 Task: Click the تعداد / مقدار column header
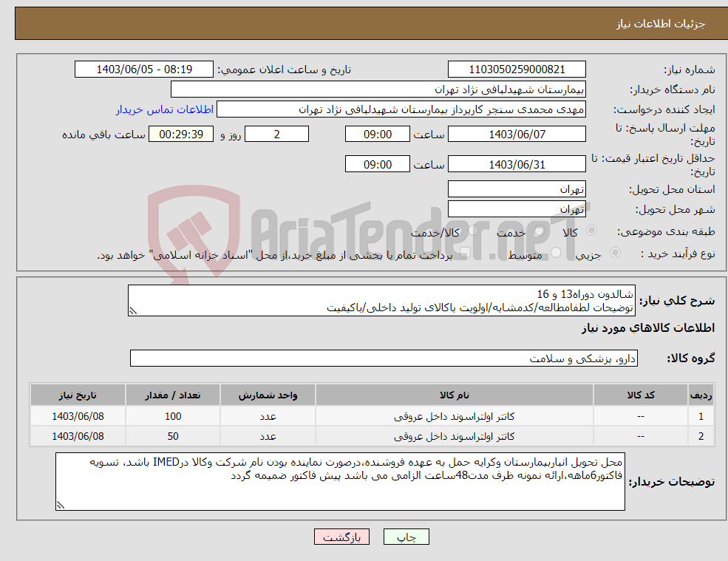(173, 395)
